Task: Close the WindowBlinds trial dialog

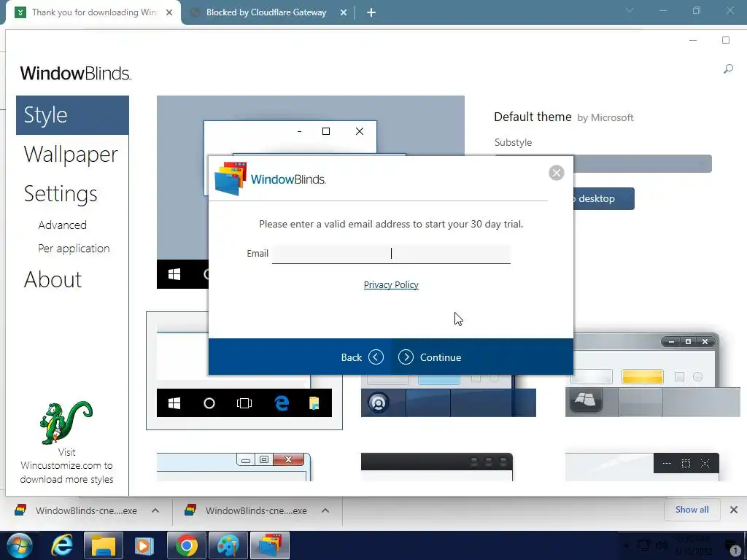Action: [556, 172]
